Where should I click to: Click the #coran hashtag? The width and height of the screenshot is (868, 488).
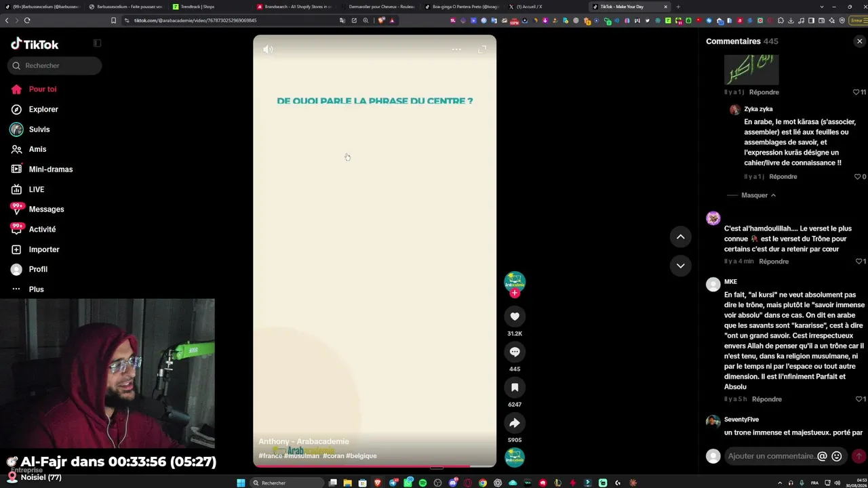click(x=333, y=456)
